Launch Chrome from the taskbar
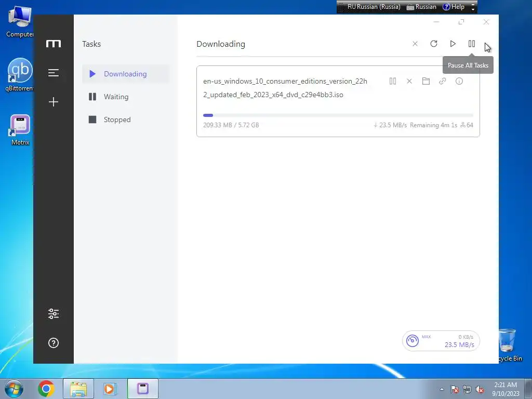This screenshot has width=532, height=399. (x=46, y=389)
